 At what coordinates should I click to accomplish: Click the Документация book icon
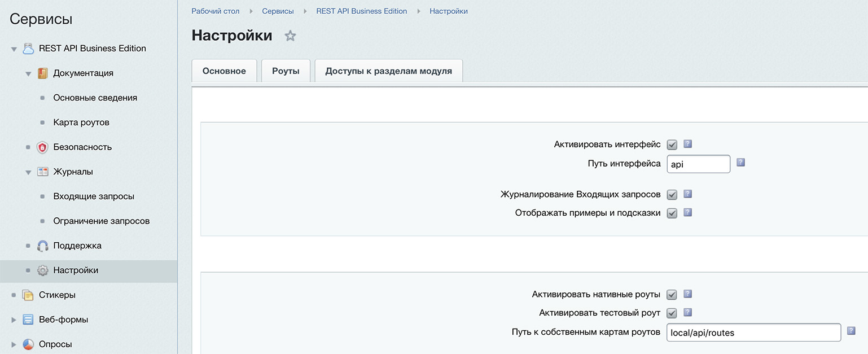[x=43, y=73]
